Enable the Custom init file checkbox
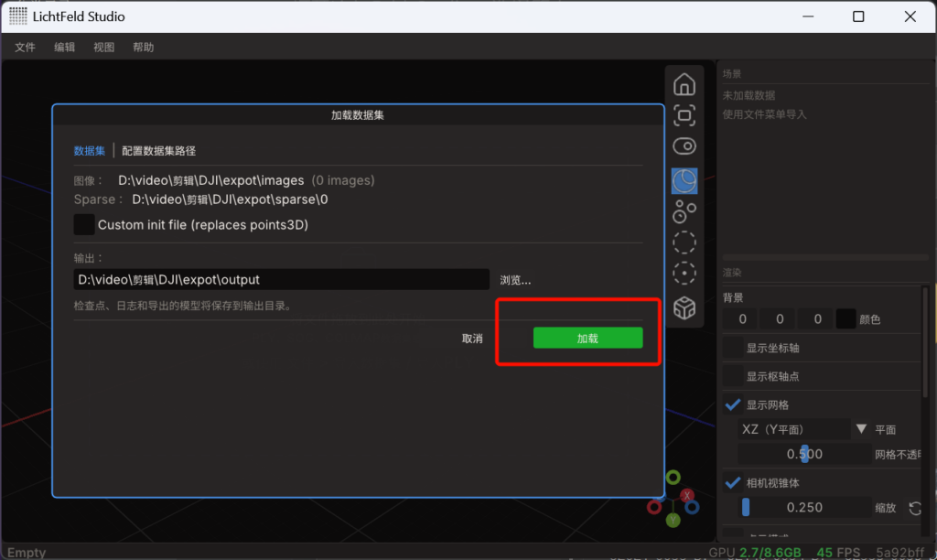This screenshot has width=937, height=560. pos(84,224)
